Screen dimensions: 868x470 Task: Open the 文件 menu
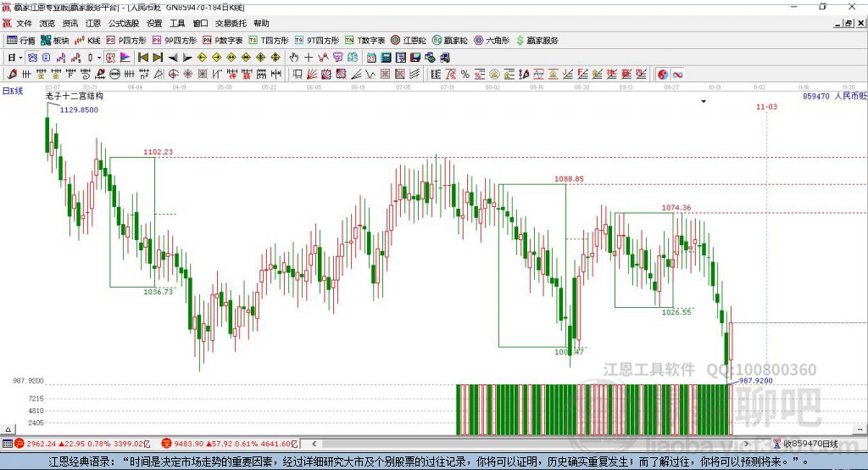pyautogui.click(x=24, y=23)
